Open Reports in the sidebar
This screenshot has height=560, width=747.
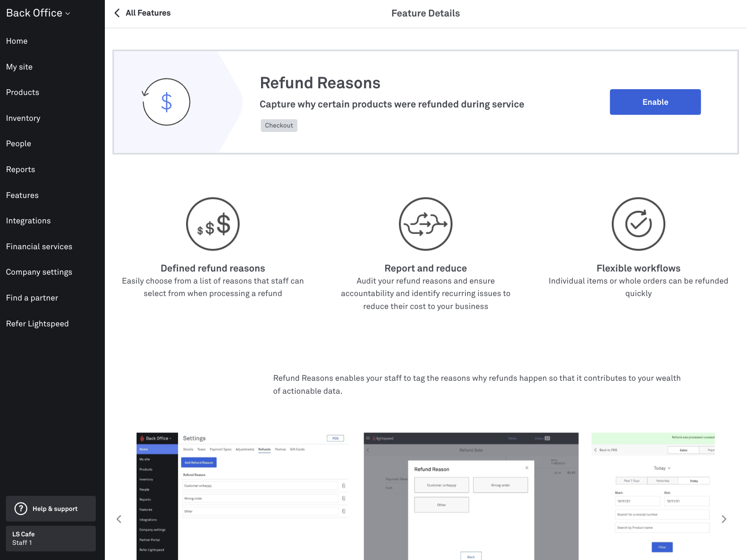tap(21, 169)
